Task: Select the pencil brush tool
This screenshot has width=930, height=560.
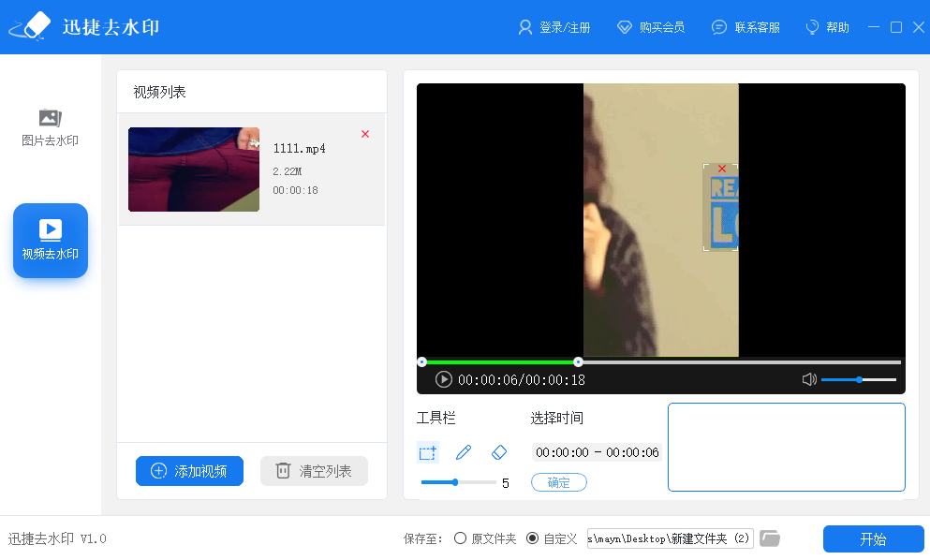Action: (x=464, y=452)
